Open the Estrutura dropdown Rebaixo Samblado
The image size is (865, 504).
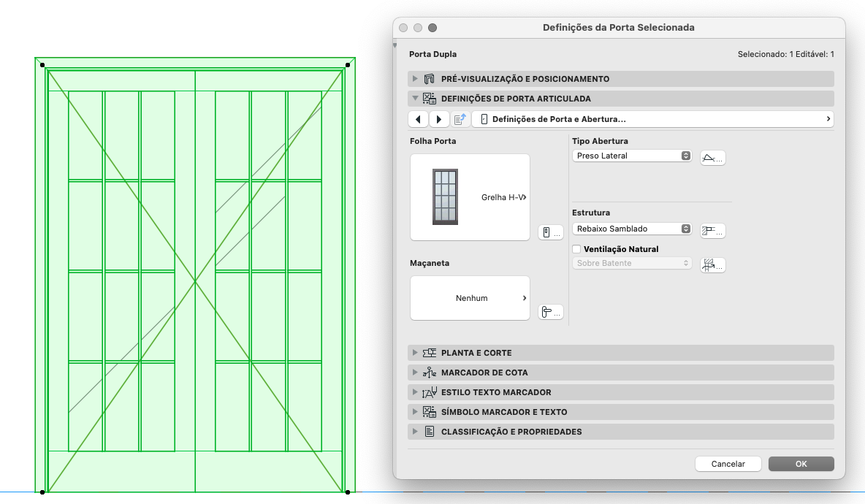pyautogui.click(x=632, y=229)
